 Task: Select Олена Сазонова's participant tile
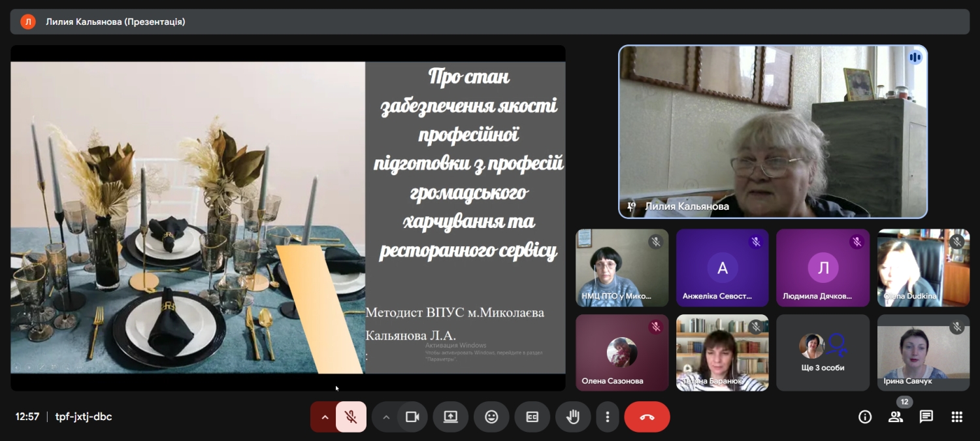(621, 353)
